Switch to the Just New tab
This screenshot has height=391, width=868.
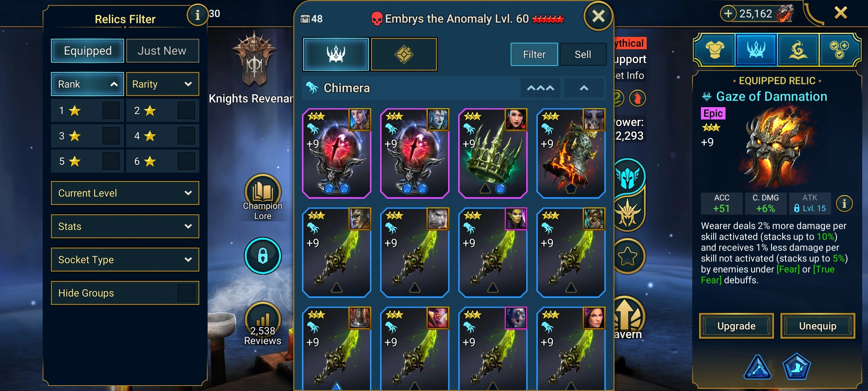[162, 51]
